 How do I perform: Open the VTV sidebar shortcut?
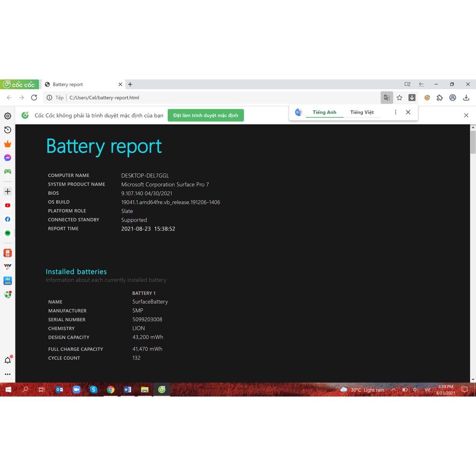tap(7, 266)
